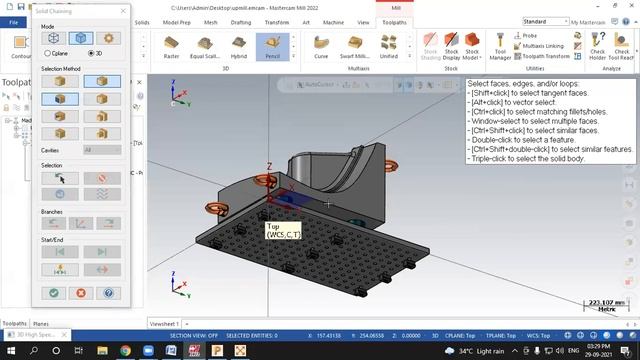The width and height of the screenshot is (640, 360).
Task: Click the red Unselect button under Selection
Action: coord(102,178)
